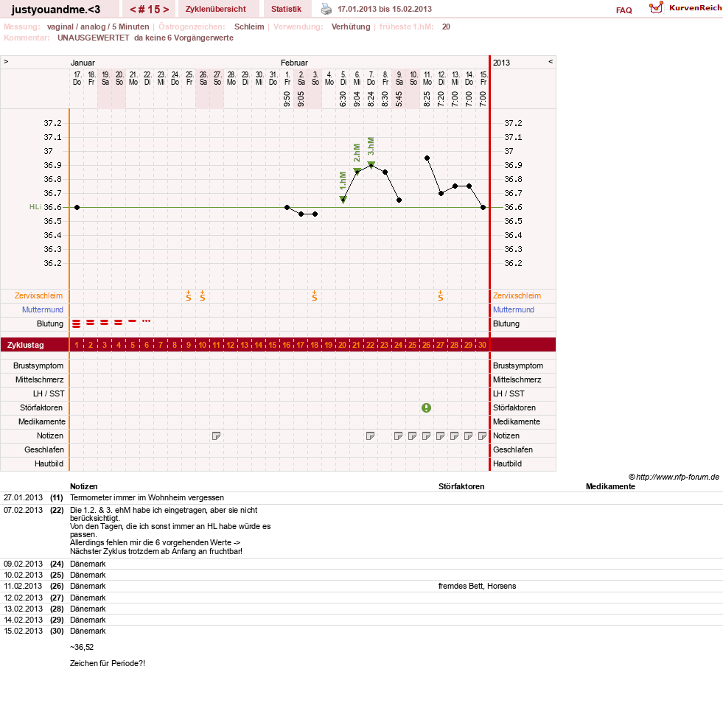Screen dimensions: 723x728
Task: Click temperature point at 36.95 on 11 February
Action: (x=427, y=158)
